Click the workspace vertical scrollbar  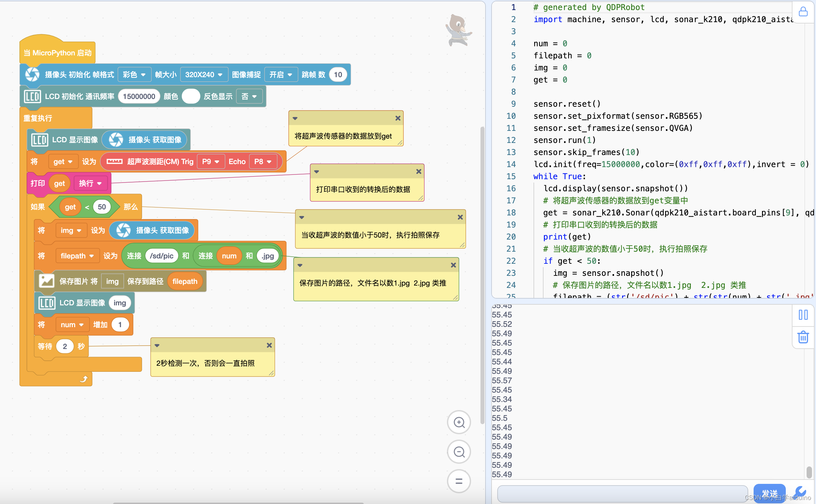tap(482, 275)
